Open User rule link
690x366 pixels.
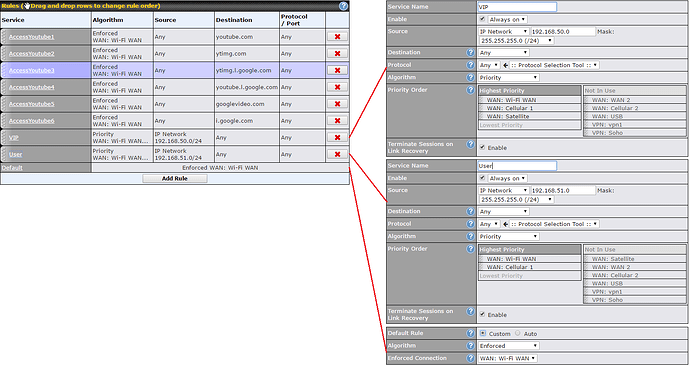[x=15, y=154]
